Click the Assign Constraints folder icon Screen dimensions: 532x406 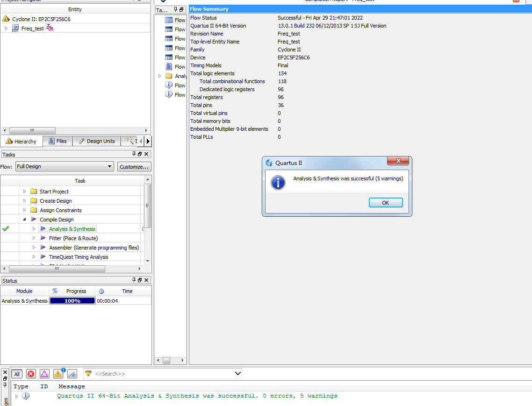[x=34, y=210]
